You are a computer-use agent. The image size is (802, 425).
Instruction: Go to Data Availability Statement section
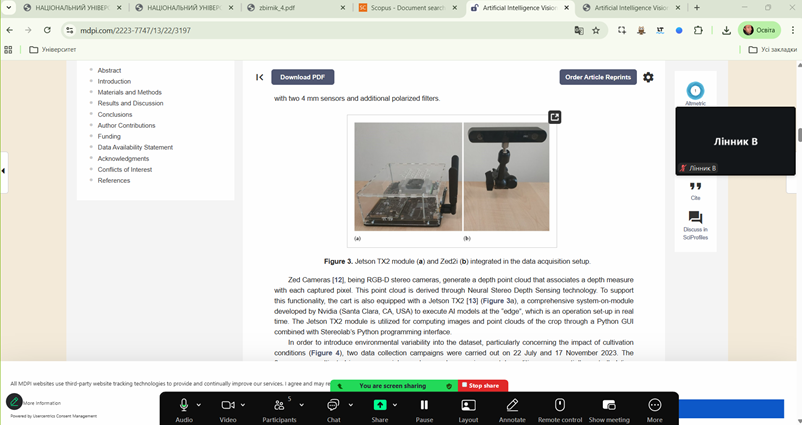tap(135, 147)
